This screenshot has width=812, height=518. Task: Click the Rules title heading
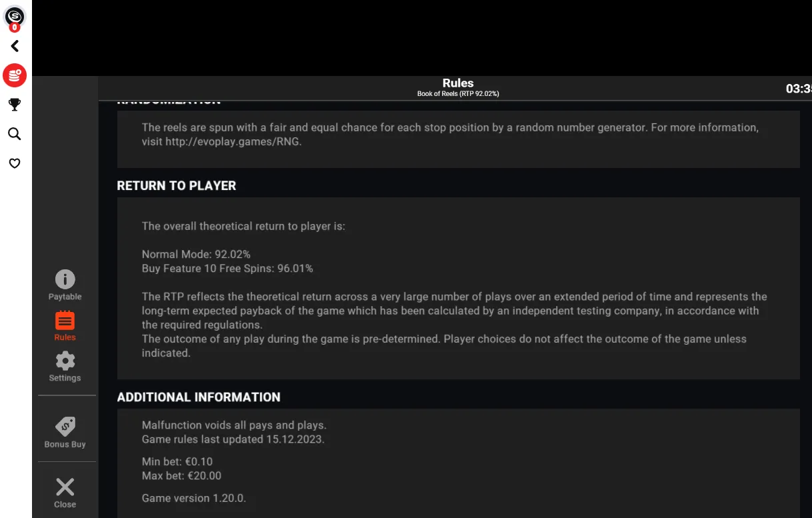pyautogui.click(x=458, y=83)
